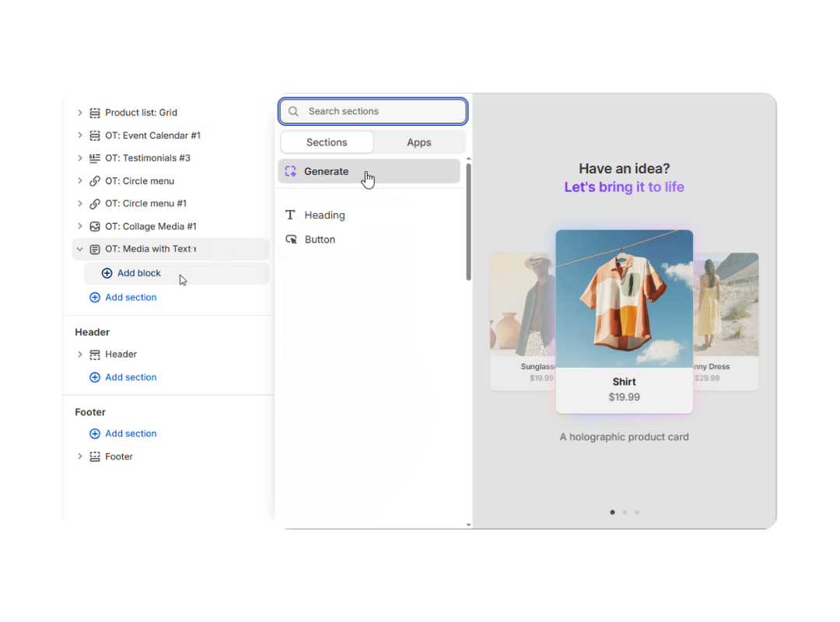Viewport: 840px width, 622px height.
Task: Switch to the Apps tab
Action: tap(419, 142)
